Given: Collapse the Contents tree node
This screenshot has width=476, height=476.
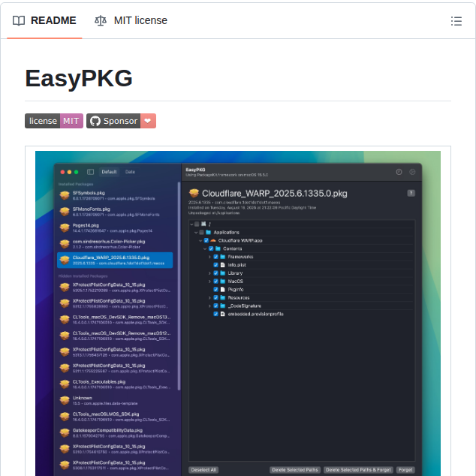Looking at the screenshot, I should pos(205,249).
